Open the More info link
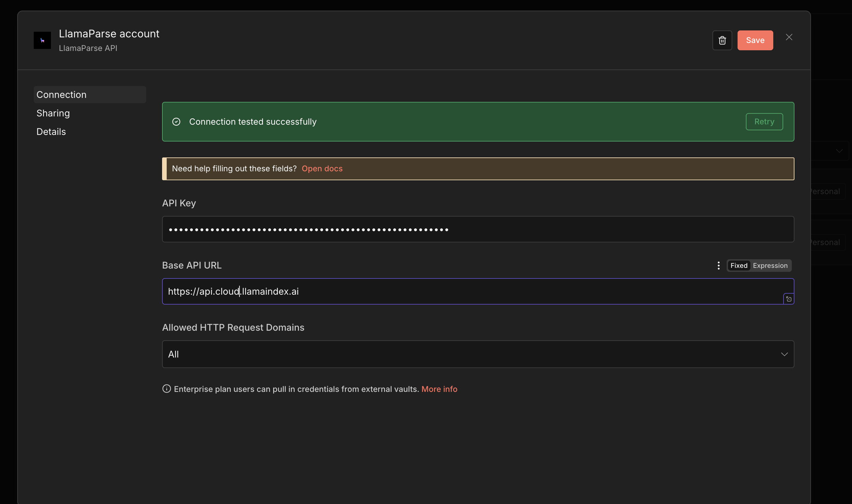Screen dimensions: 852x504 click(439, 389)
